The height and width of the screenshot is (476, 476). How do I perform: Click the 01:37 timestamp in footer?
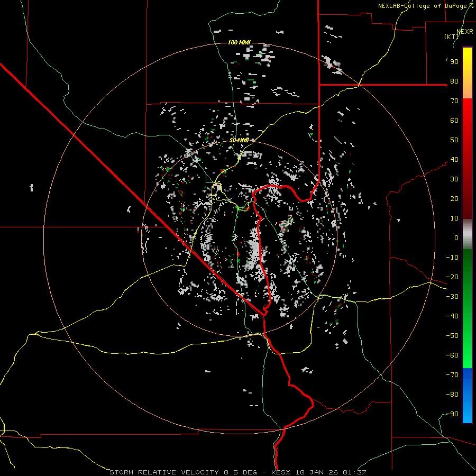click(x=354, y=472)
